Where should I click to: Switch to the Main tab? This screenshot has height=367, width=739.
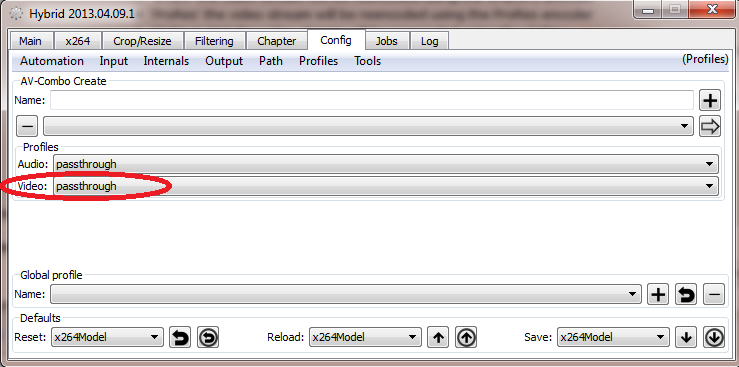(30, 41)
